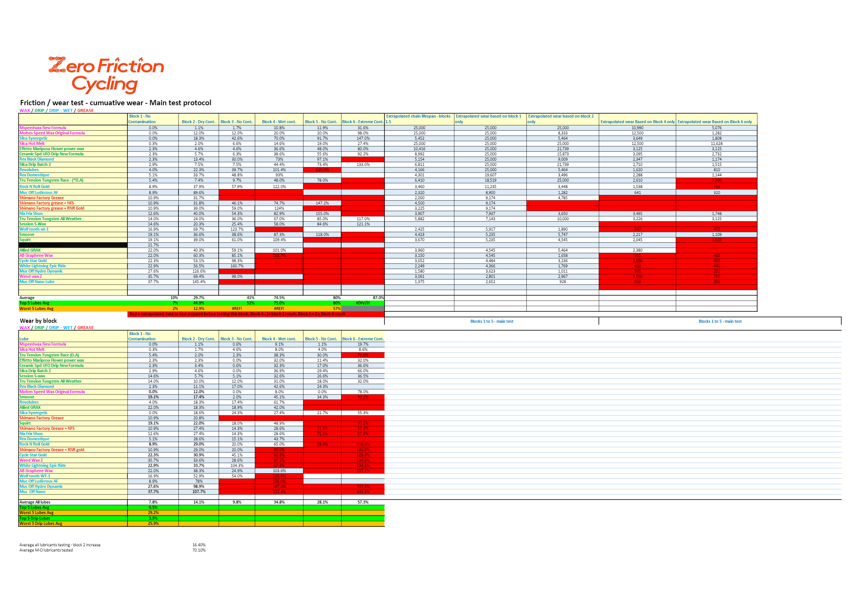Select the red extrapolated-data note bar

(256, 314)
